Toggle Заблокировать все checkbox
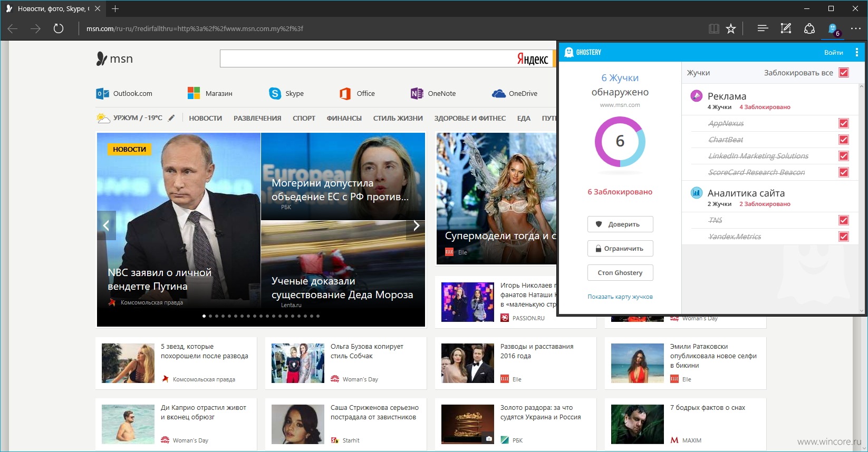This screenshot has width=868, height=452. coord(844,73)
